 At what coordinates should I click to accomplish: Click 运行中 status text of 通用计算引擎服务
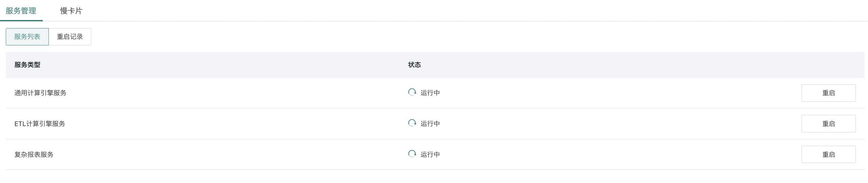tap(430, 93)
